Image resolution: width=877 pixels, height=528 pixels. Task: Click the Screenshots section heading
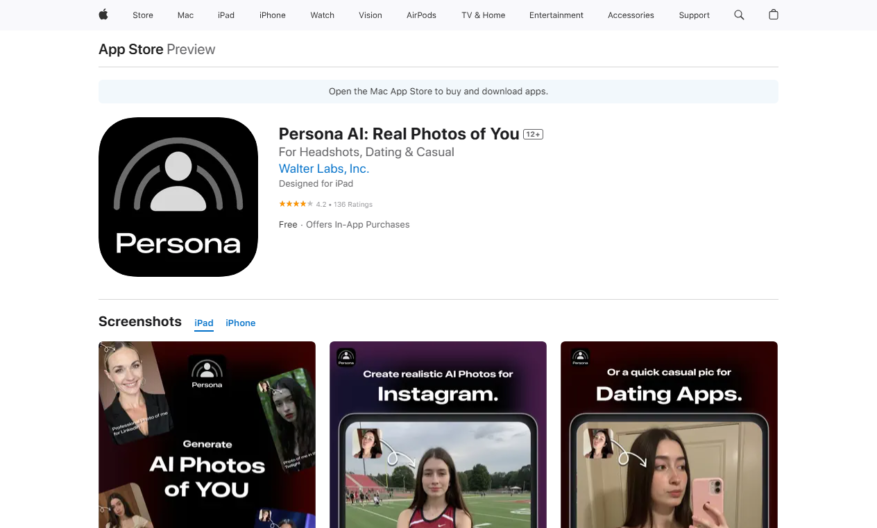coord(140,322)
